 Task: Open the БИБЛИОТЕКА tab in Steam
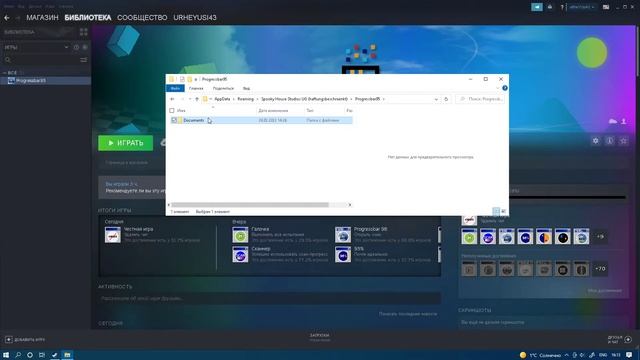88,18
